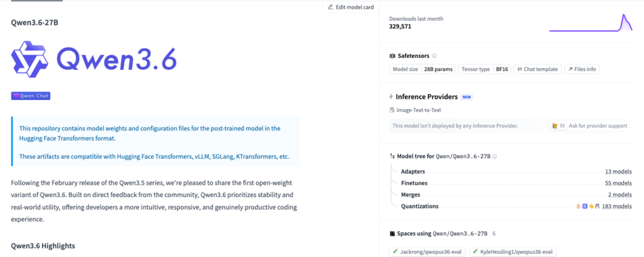Click the Spaces using icon

392,233
